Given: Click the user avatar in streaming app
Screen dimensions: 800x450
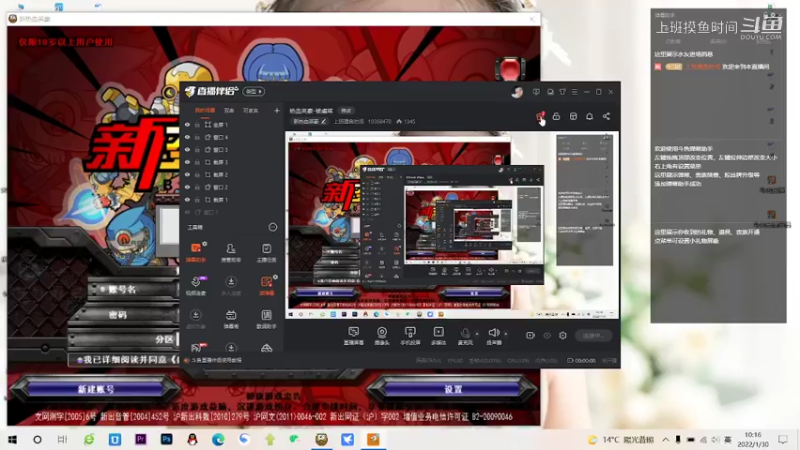Looking at the screenshot, I should point(517,92).
